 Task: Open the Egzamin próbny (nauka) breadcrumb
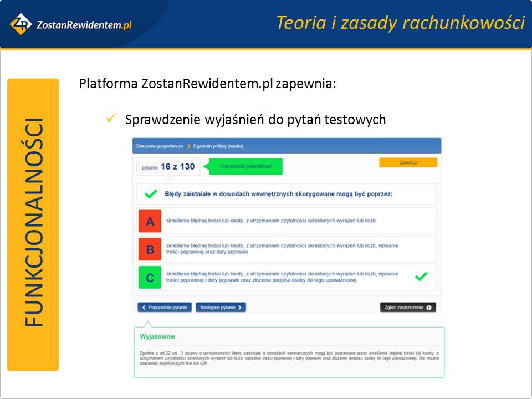tap(218, 146)
